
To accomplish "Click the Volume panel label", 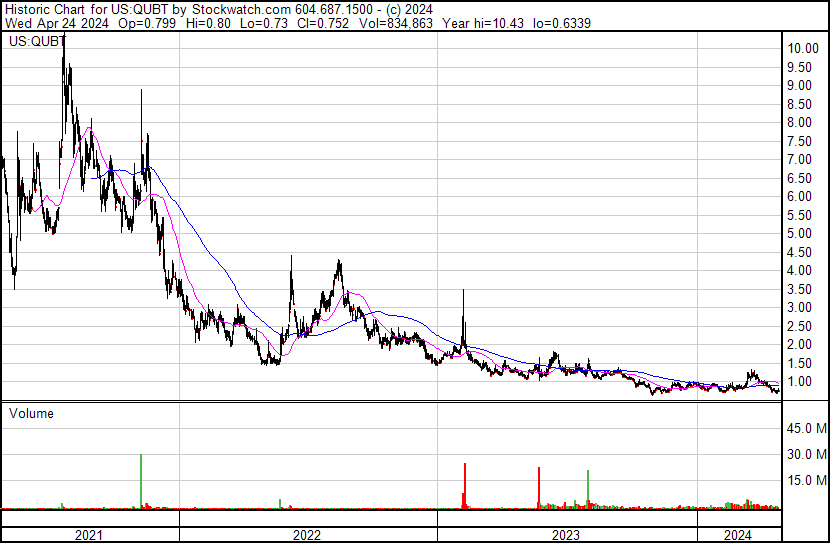I will pyautogui.click(x=32, y=413).
